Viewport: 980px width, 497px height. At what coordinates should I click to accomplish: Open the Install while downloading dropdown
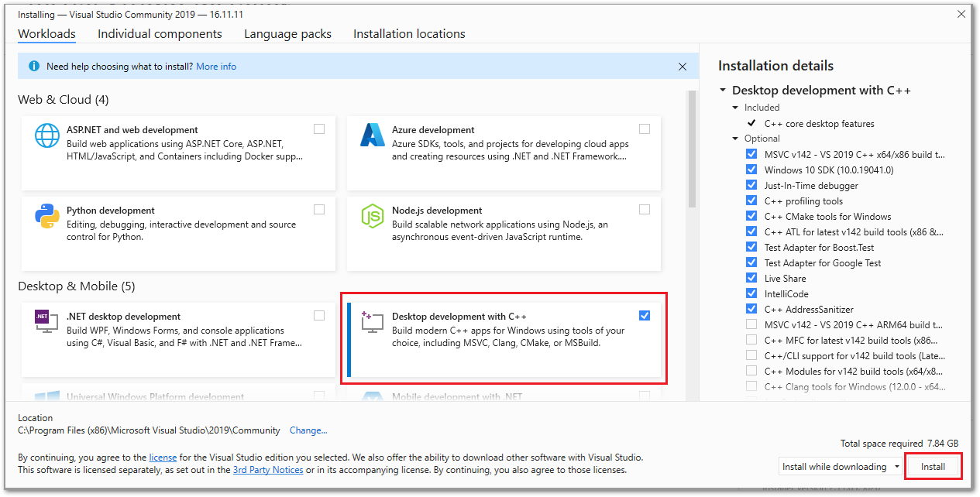click(840, 467)
